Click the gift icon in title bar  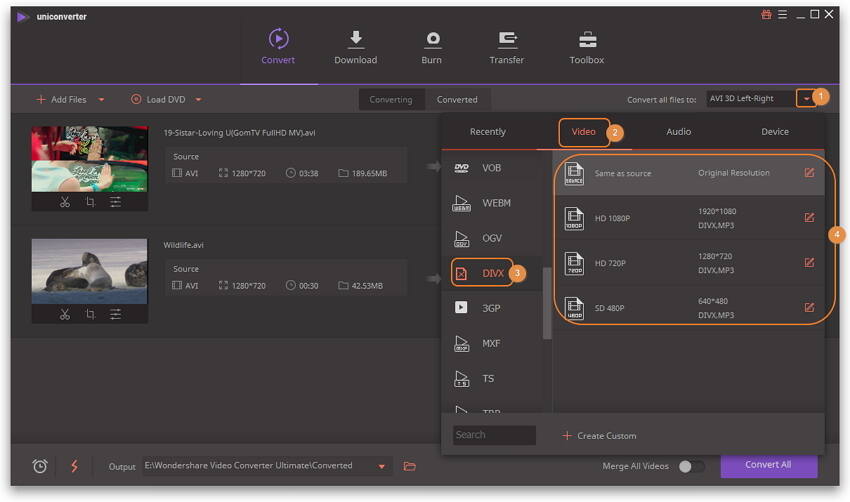[x=766, y=15]
